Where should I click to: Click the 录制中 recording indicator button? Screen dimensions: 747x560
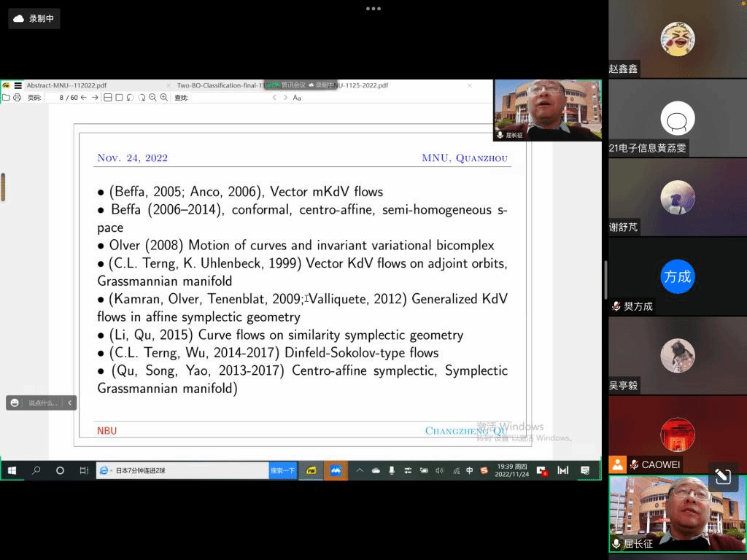point(34,18)
